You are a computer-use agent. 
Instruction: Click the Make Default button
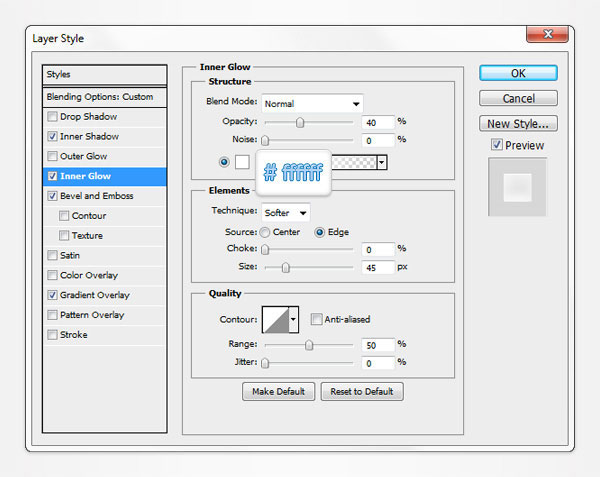279,391
